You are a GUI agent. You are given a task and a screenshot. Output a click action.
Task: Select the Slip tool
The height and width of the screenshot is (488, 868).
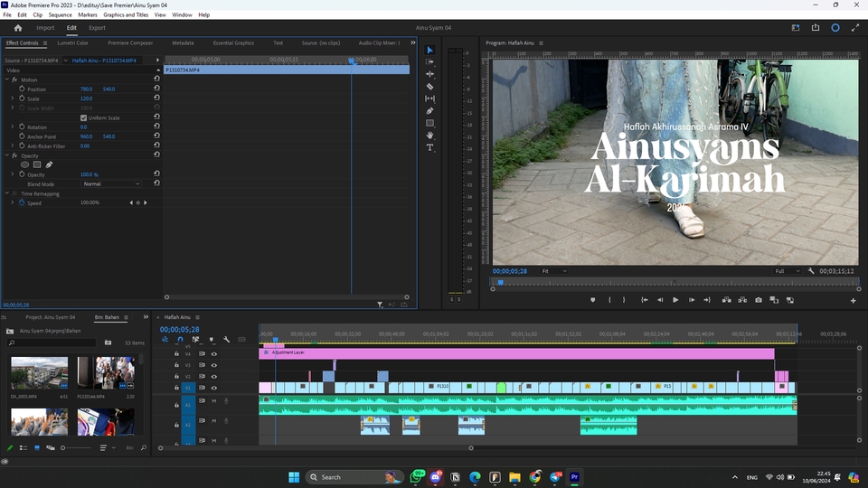click(x=429, y=99)
